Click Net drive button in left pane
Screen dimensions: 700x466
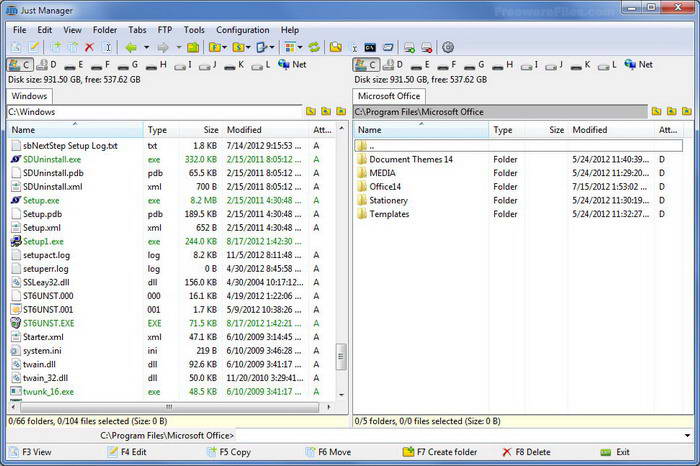[292, 64]
